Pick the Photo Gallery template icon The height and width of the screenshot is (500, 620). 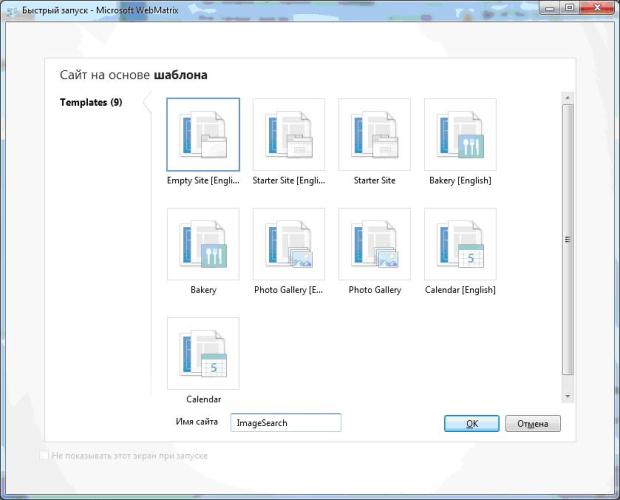click(374, 245)
